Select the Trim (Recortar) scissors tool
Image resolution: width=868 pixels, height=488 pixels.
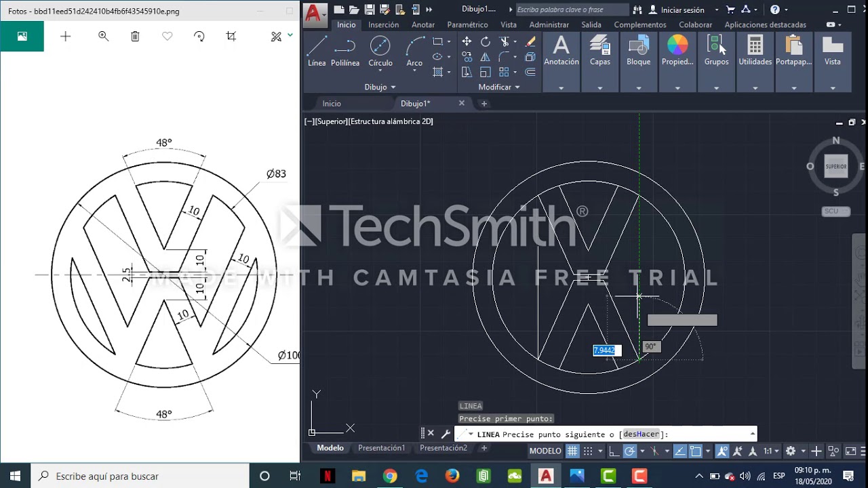pyautogui.click(x=505, y=41)
